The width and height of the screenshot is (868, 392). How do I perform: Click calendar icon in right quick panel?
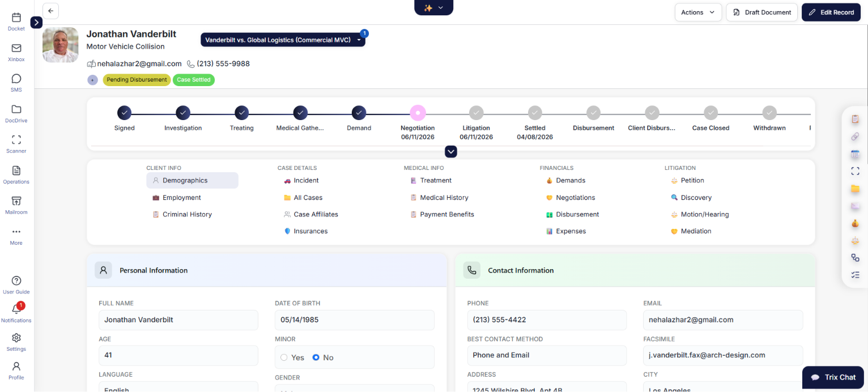(855, 154)
